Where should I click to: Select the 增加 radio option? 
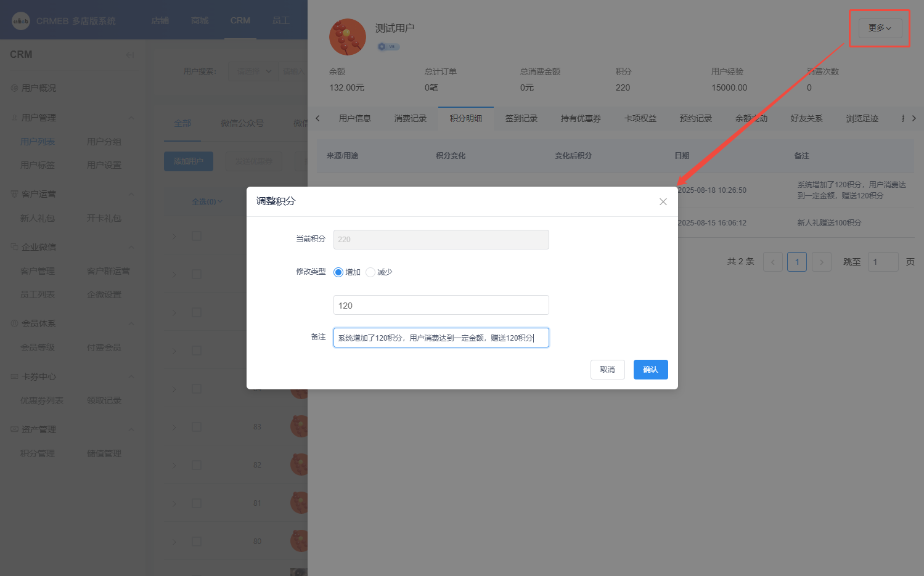(x=338, y=272)
